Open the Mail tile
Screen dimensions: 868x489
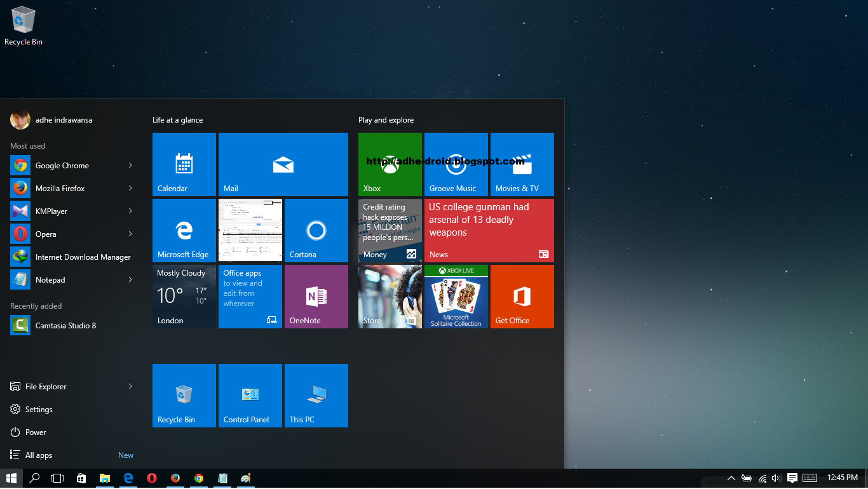[x=283, y=164]
